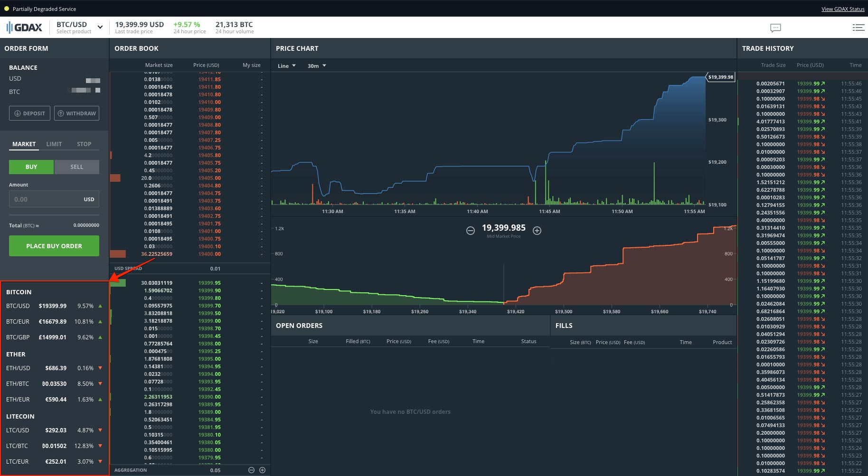Increase order book aggregation with plus icon
Screen dimensions: 868x476
coord(262,470)
